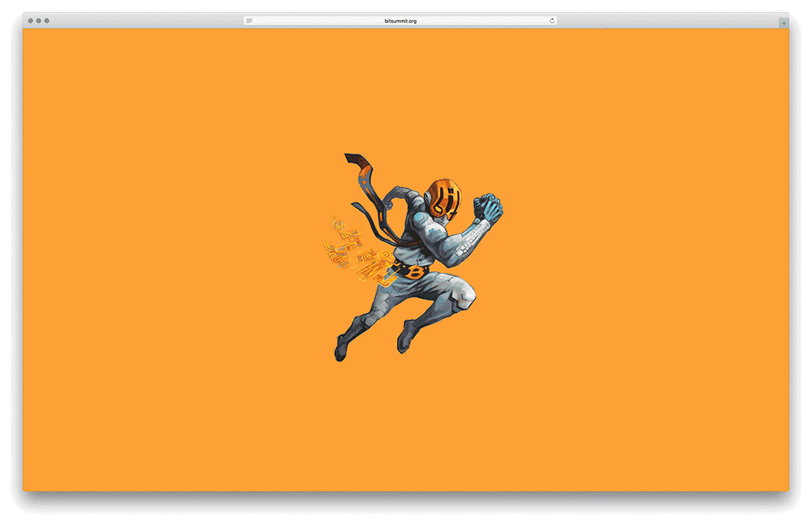Open a new tab with plus button

pyautogui.click(x=783, y=23)
